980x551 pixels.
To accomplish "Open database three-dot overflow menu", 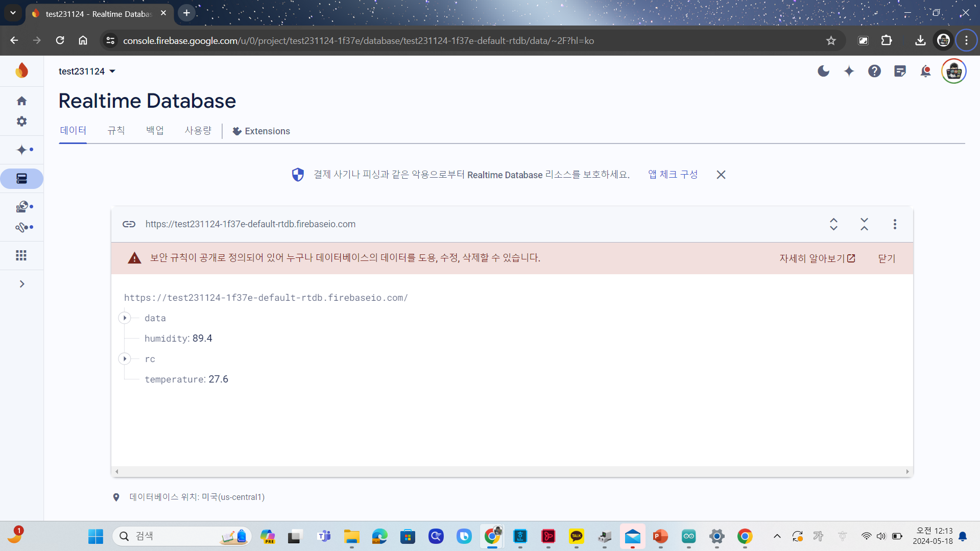I will point(895,224).
